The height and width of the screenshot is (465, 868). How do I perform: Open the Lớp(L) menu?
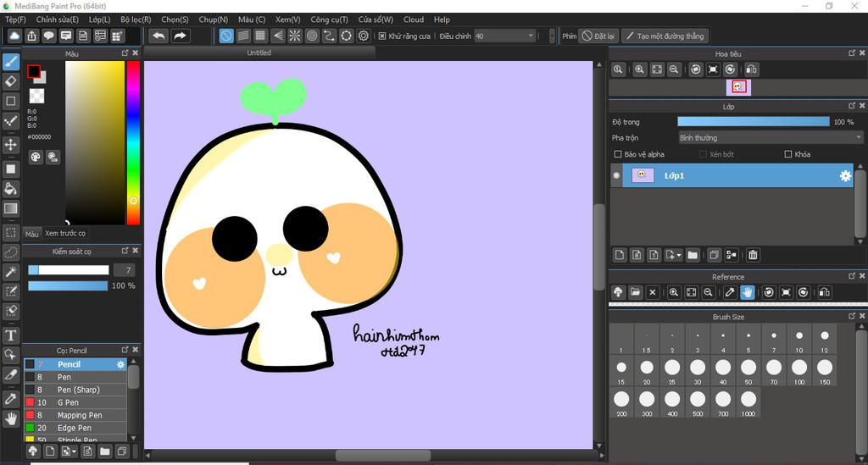tap(100, 19)
